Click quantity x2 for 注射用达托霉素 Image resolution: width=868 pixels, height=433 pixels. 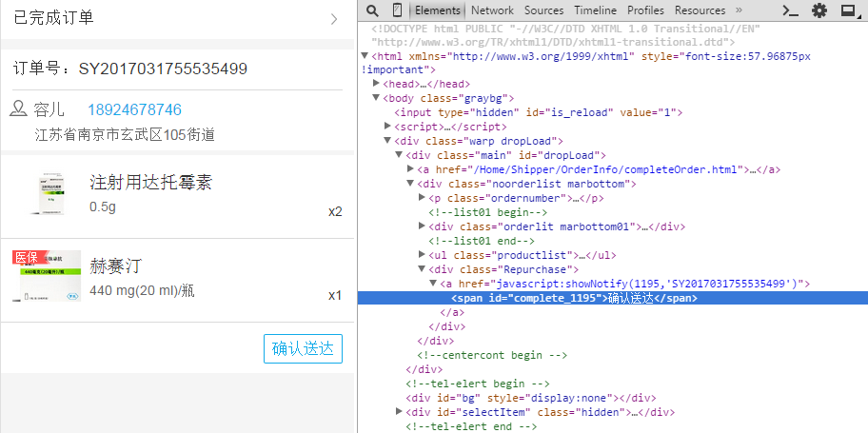[335, 212]
